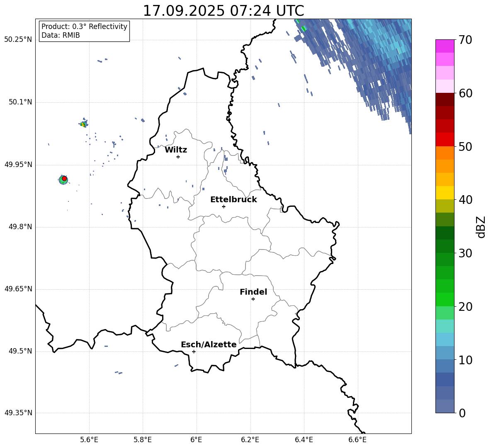Screen dimensions: 491x448
Task: Click the Ettelbruck city label
Action: point(233,200)
